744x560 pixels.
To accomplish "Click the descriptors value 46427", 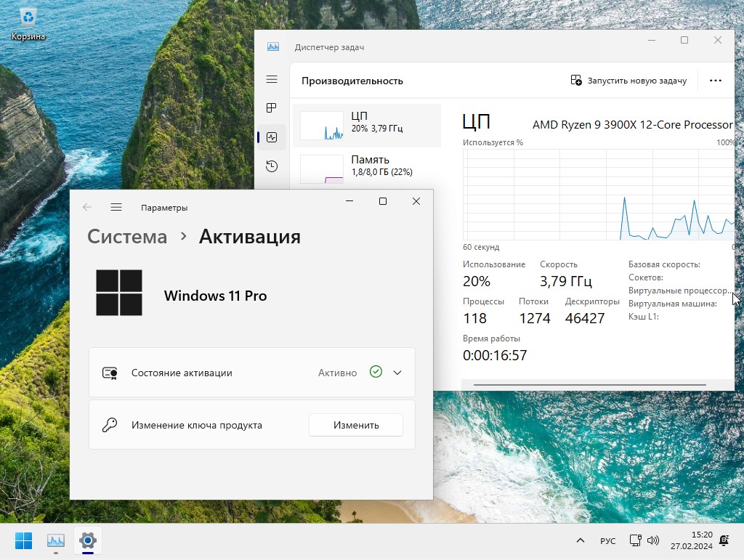I will point(585,319).
